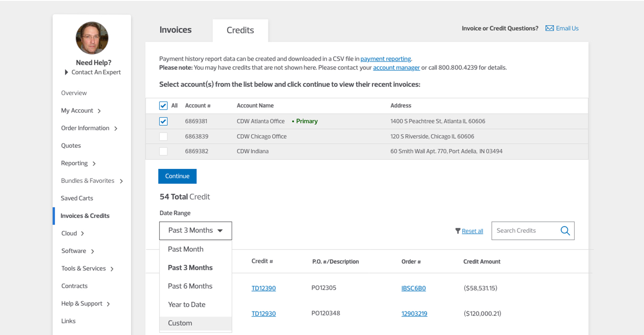This screenshot has width=644, height=335.
Task: Check the CDW Chicago Office account checkbox
Action: click(x=163, y=137)
